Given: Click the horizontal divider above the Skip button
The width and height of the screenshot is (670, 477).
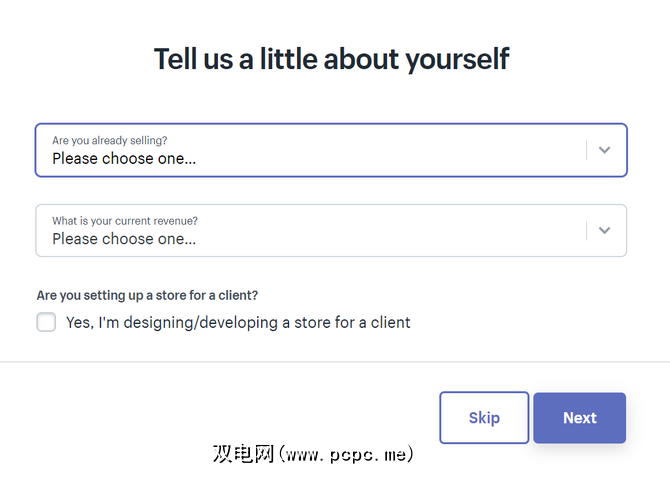Looking at the screenshot, I should (335, 361).
